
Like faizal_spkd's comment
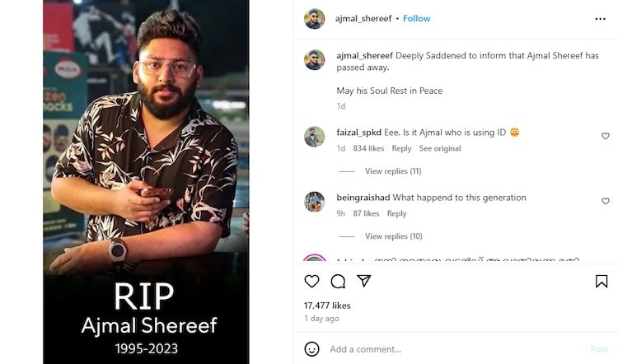click(x=605, y=136)
